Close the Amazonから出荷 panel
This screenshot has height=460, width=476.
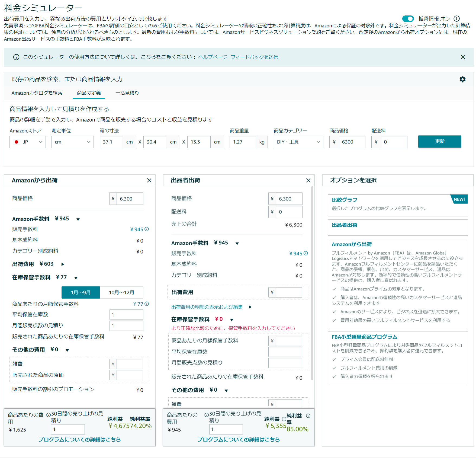(149, 180)
